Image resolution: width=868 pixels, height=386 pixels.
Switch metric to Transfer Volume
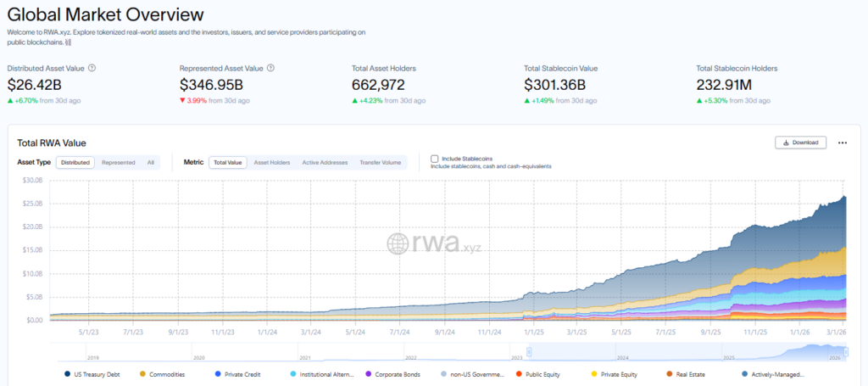pyautogui.click(x=380, y=162)
